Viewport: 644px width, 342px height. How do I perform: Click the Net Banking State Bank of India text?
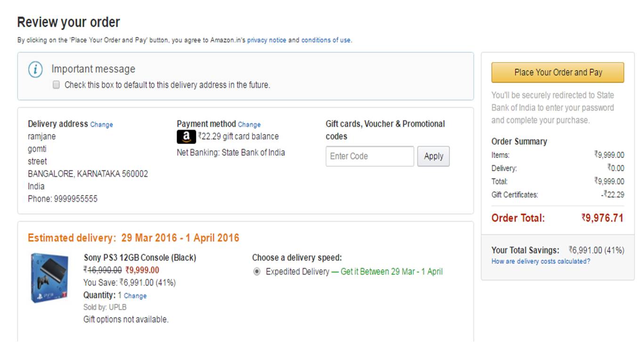coord(231,152)
